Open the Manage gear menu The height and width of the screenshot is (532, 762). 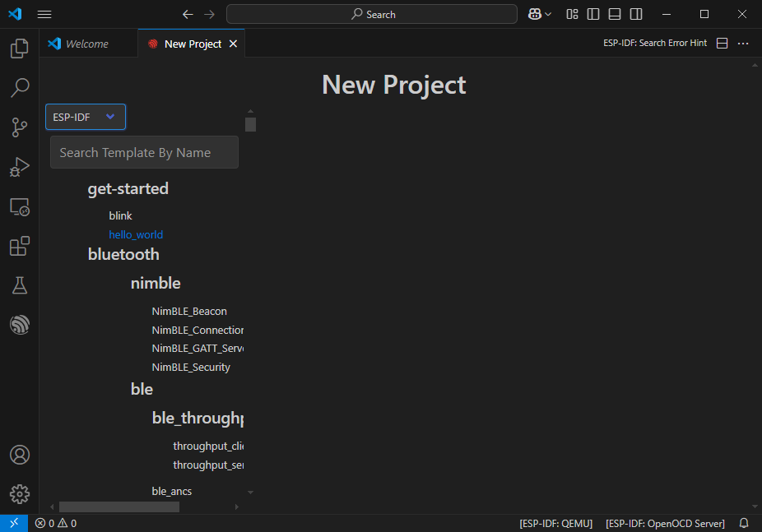tap(20, 494)
